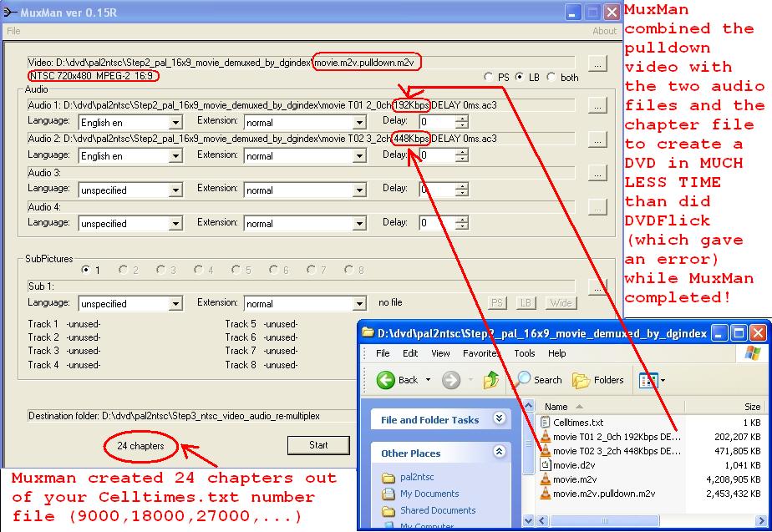This screenshot has height=532, width=772.
Task: Click the Audio 4 Delay input field
Action: click(x=437, y=224)
